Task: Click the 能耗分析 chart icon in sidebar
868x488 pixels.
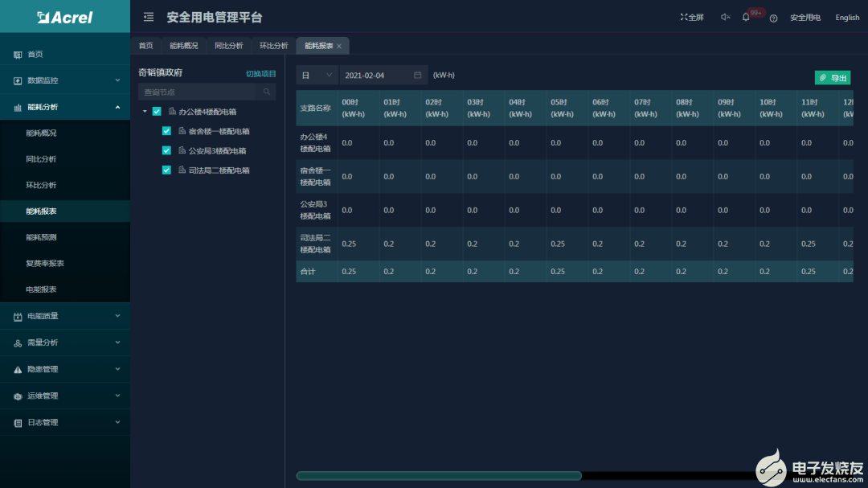Action: pyautogui.click(x=18, y=108)
